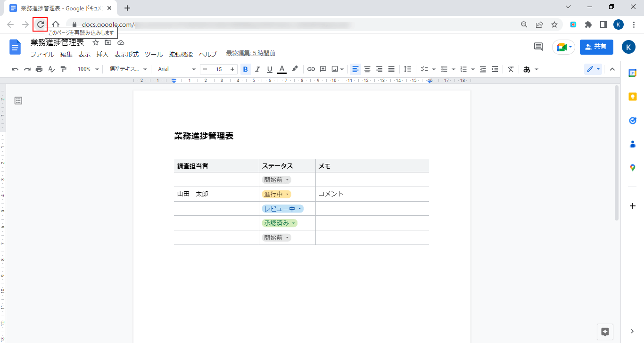Decrease the font size with minus
The width and height of the screenshot is (644, 343).
(205, 69)
